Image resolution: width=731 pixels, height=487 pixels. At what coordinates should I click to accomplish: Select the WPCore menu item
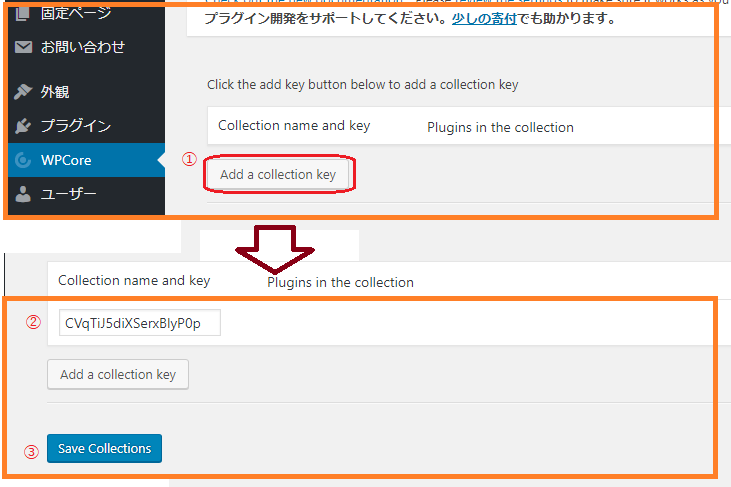[87, 160]
